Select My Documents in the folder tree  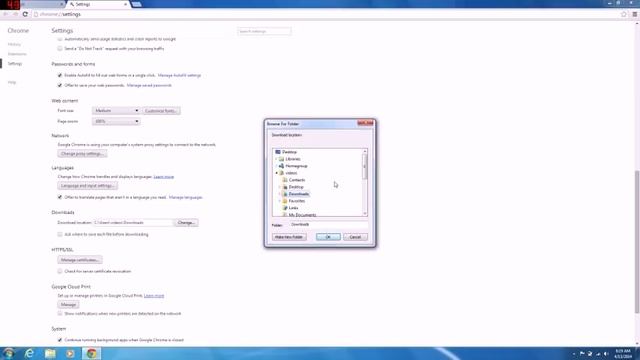(x=302, y=215)
